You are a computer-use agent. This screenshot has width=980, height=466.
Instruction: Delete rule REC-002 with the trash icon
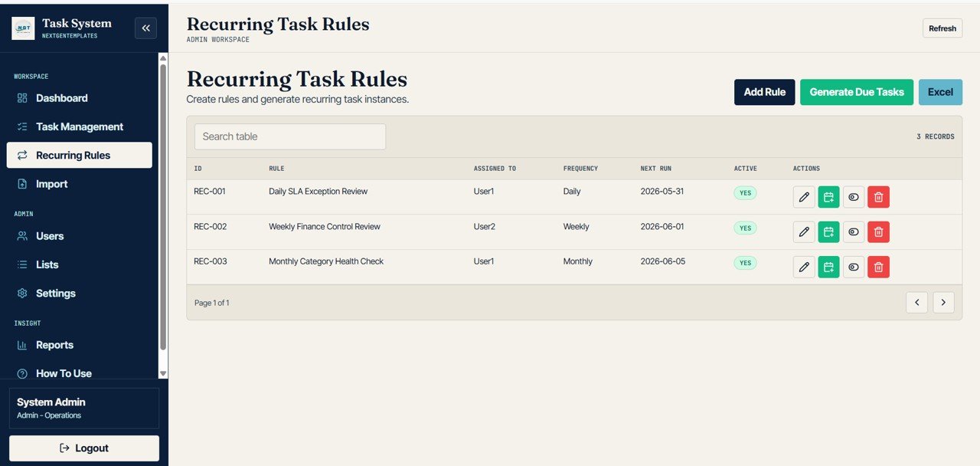point(878,231)
